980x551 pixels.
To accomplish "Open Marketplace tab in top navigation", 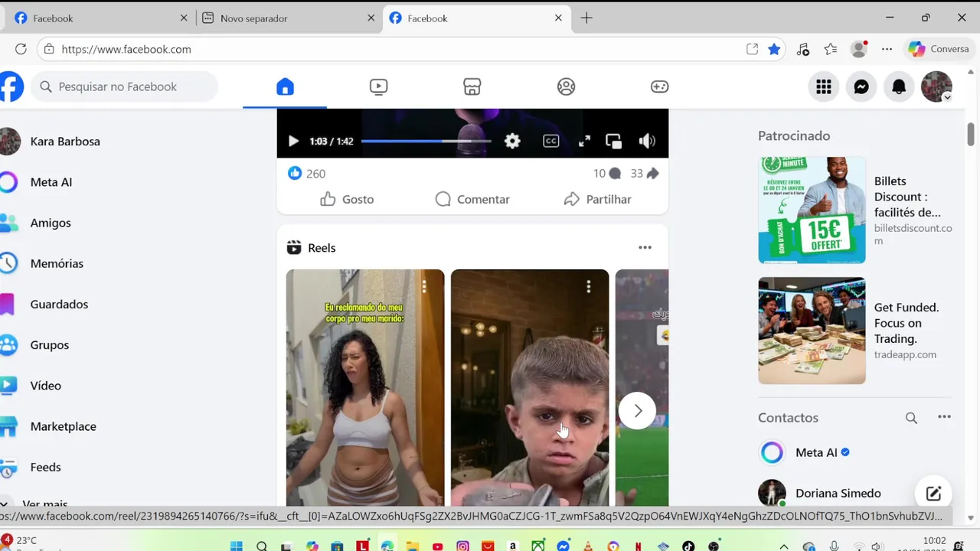I will (472, 86).
